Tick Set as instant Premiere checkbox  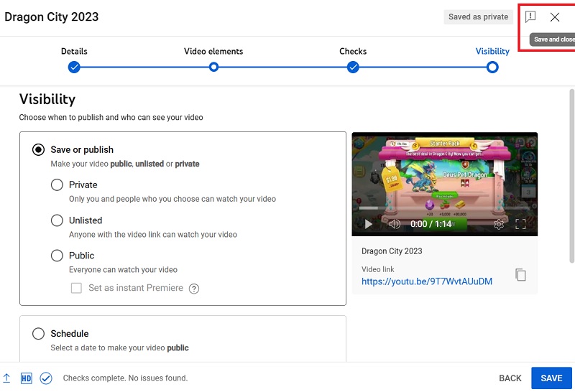76,288
